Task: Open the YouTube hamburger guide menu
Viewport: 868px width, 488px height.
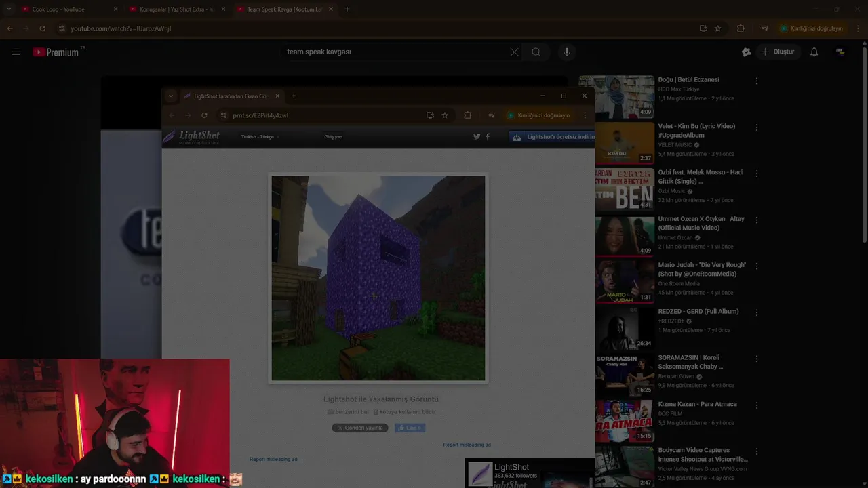Action: pyautogui.click(x=16, y=52)
